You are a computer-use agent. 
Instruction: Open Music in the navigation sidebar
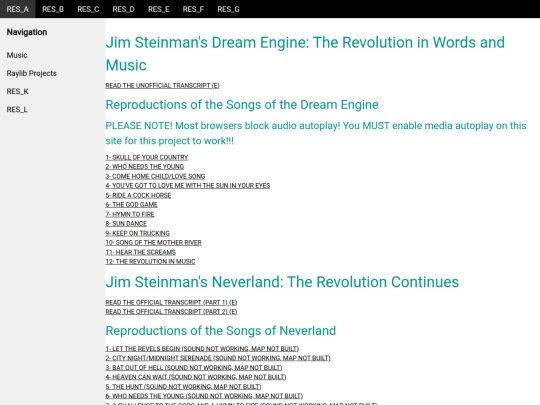[17, 55]
